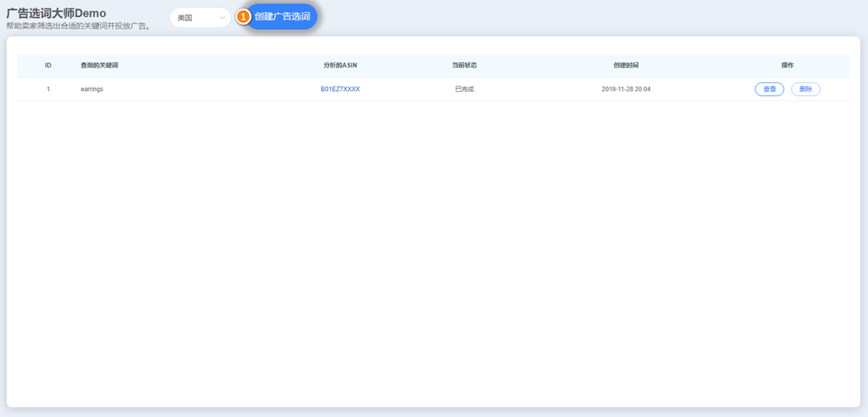The image size is (868, 417).
Task: Click the chevron arrow in the country selector
Action: pos(221,17)
